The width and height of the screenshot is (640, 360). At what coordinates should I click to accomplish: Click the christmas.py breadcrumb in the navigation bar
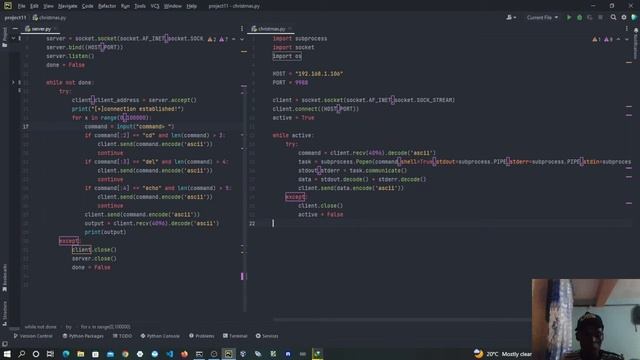pyautogui.click(x=49, y=18)
